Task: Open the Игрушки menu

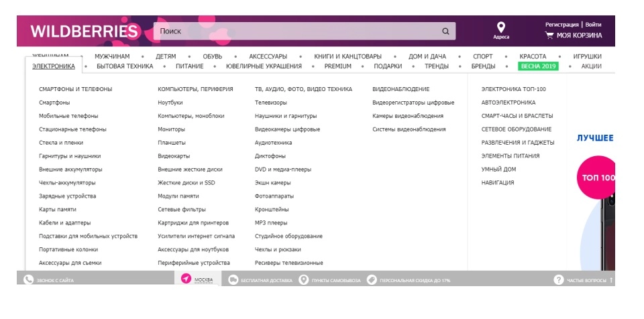Action: tap(588, 57)
